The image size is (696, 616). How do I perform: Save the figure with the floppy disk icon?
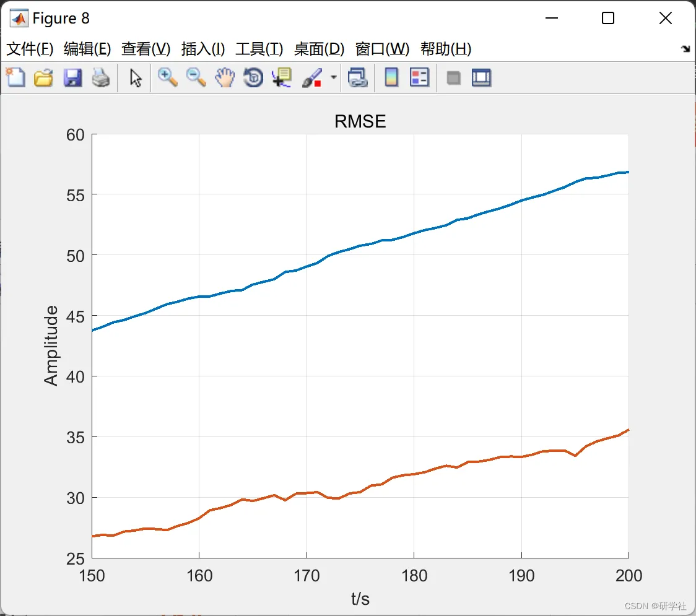pos(72,77)
